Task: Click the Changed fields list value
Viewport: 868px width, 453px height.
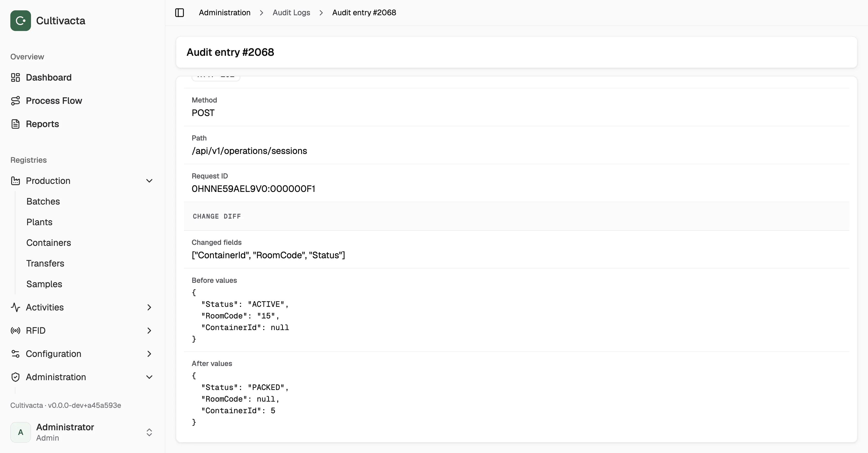Action: click(268, 255)
